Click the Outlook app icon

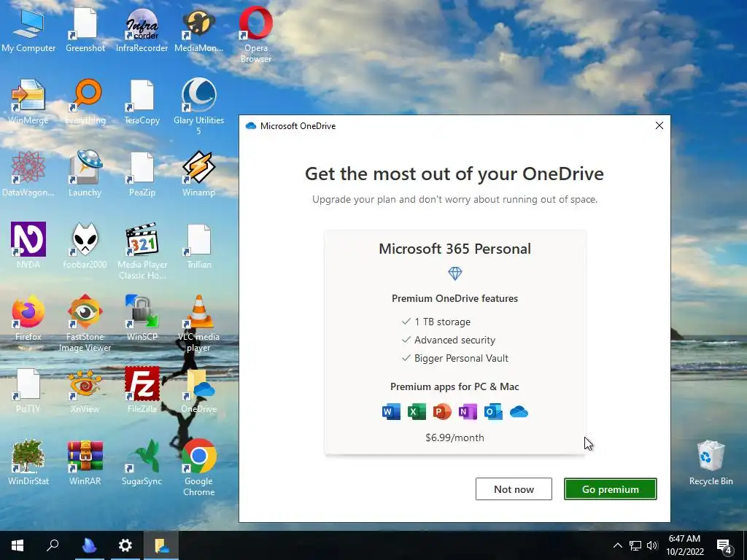tap(493, 411)
